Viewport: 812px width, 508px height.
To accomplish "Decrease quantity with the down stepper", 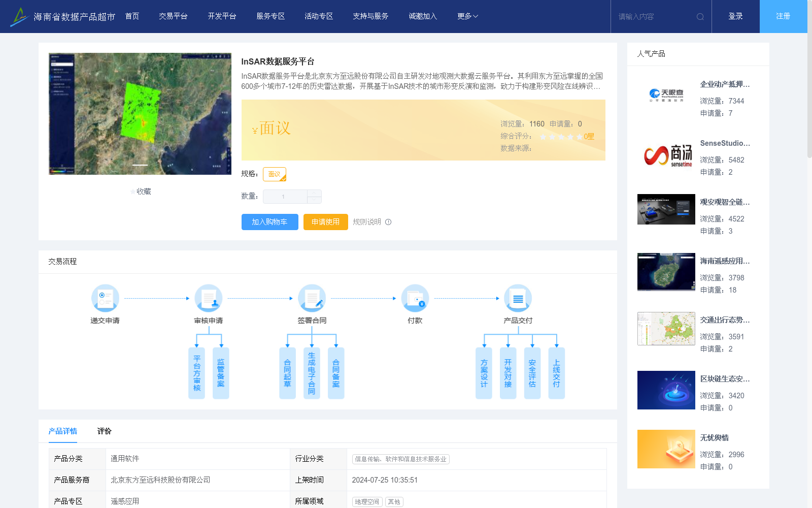I will tap(314, 200).
